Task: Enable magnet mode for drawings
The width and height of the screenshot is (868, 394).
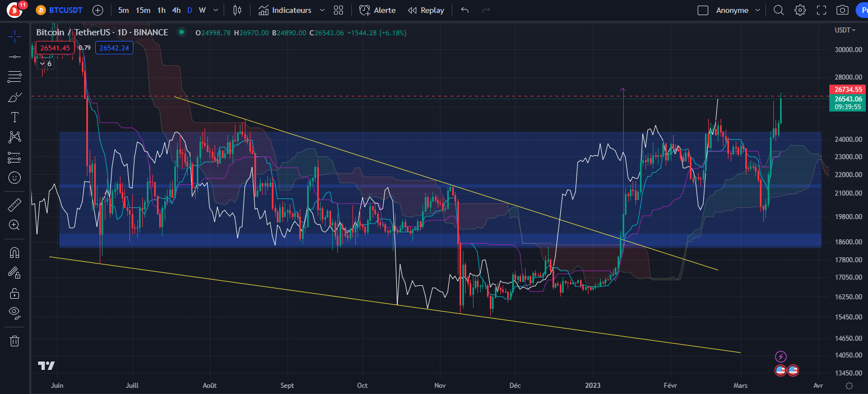Action: [15, 252]
